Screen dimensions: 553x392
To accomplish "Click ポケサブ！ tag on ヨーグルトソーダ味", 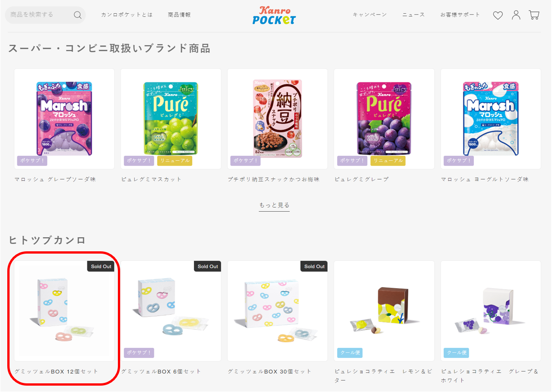I will point(459,161).
